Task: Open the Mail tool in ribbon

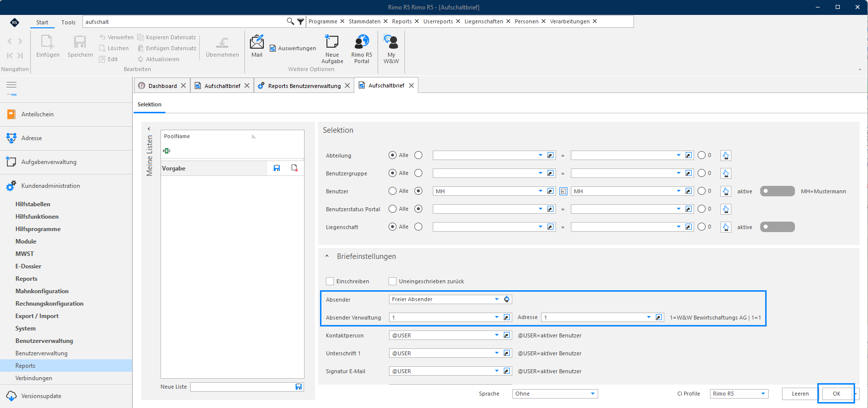Action: click(x=256, y=46)
